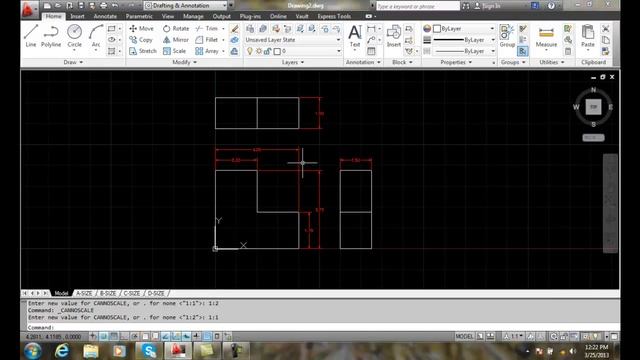The height and width of the screenshot is (360, 640).
Task: Click the Scale command
Action: (174, 51)
